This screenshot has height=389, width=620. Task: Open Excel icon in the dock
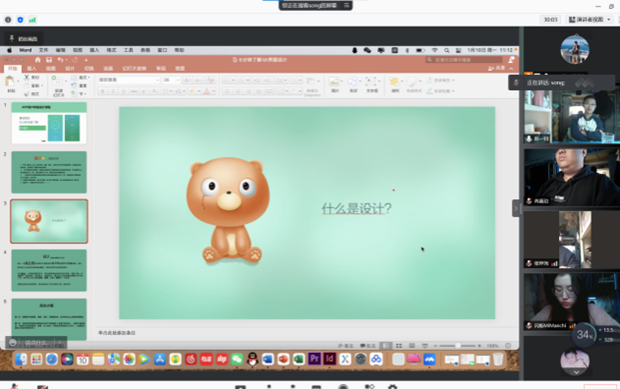click(x=299, y=359)
